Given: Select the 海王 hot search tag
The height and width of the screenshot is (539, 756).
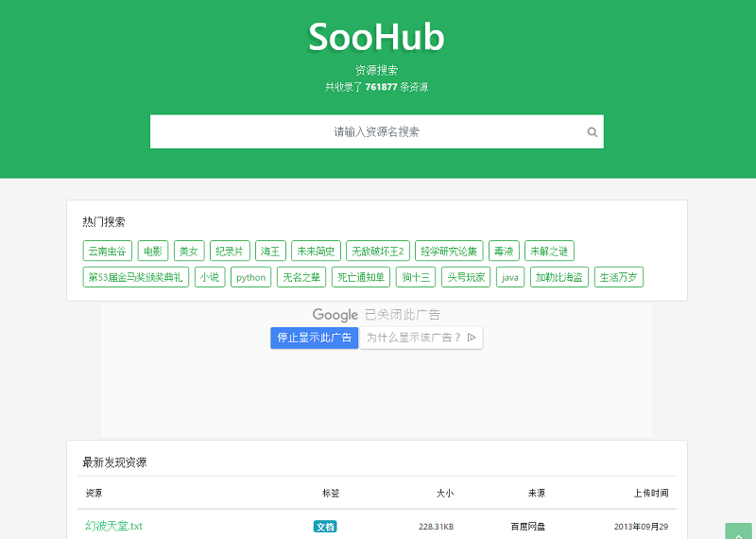Looking at the screenshot, I should tap(270, 251).
